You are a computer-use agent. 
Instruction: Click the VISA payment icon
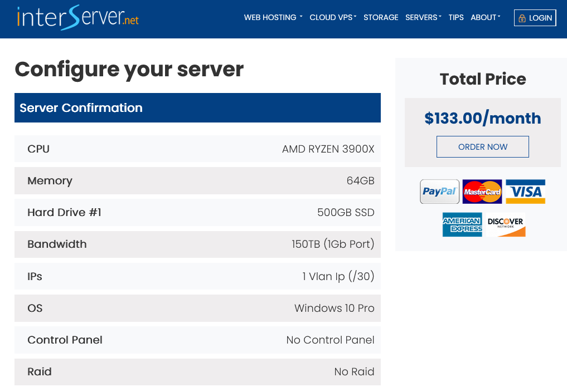click(525, 192)
